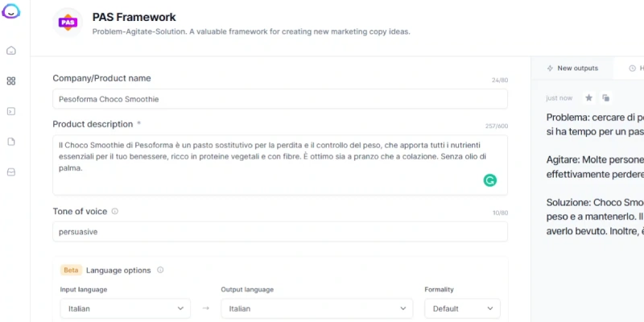Viewport: 644px width, 322px height.
Task: Favorite the output with star icon
Action: tap(588, 97)
